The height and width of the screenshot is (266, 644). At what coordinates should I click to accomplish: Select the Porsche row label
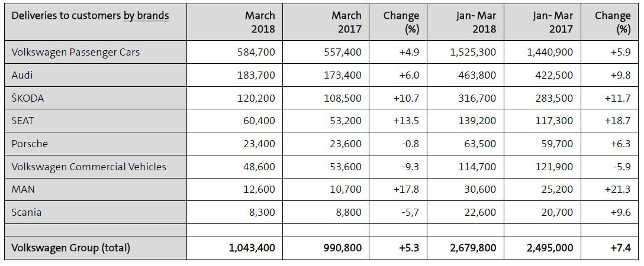30,144
